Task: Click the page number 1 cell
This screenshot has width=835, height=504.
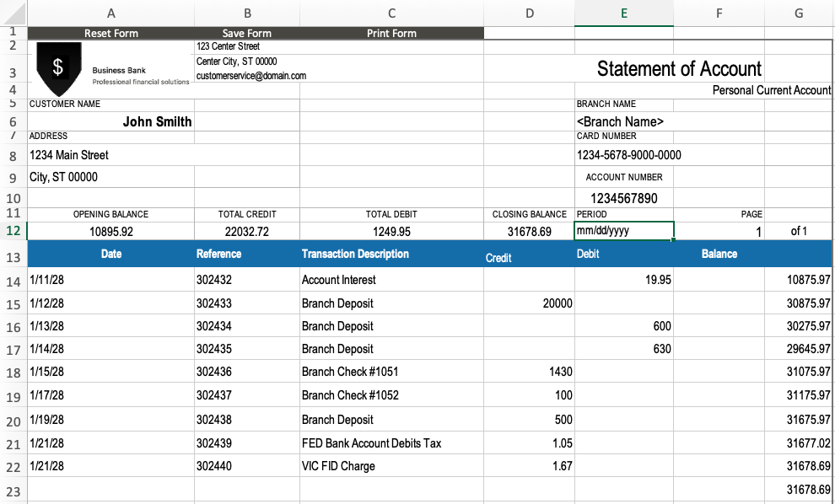Action: tap(719, 231)
